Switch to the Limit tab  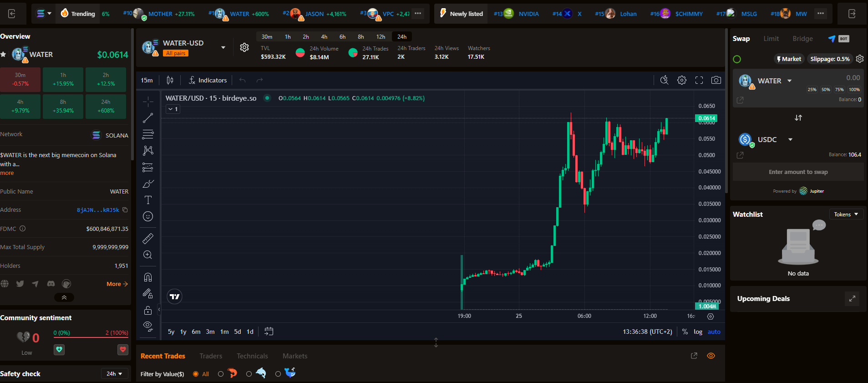click(771, 39)
